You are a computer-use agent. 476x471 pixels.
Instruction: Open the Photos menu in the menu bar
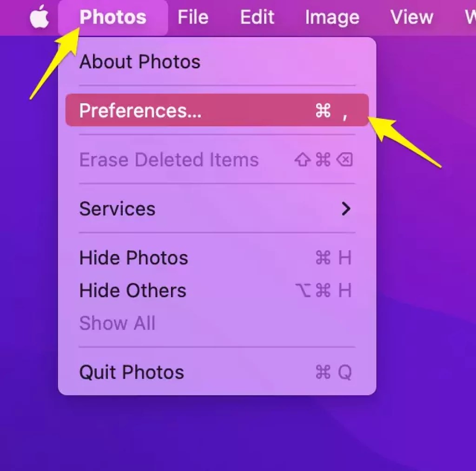pos(112,18)
